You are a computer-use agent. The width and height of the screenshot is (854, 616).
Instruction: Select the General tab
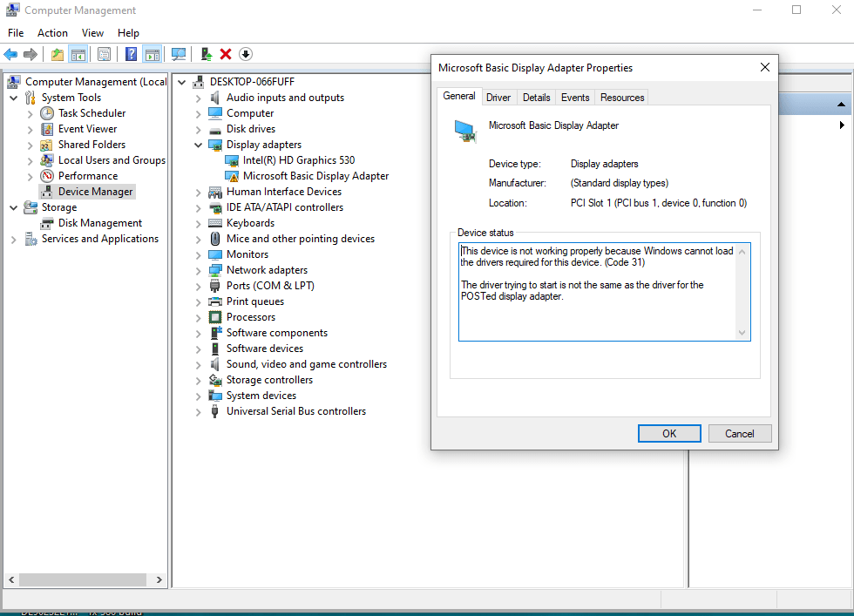pos(459,96)
